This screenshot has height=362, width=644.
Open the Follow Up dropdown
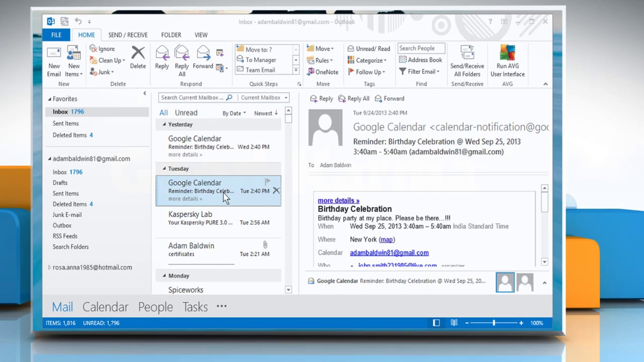pos(366,72)
